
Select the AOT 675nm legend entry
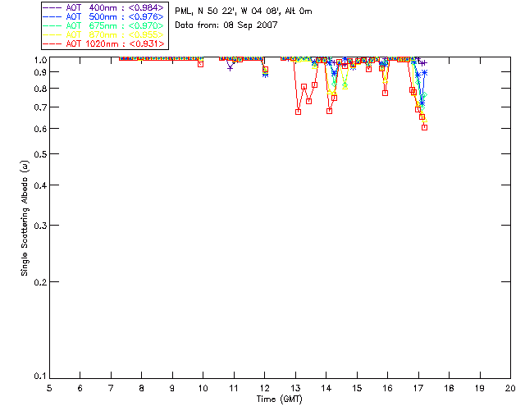click(103, 25)
